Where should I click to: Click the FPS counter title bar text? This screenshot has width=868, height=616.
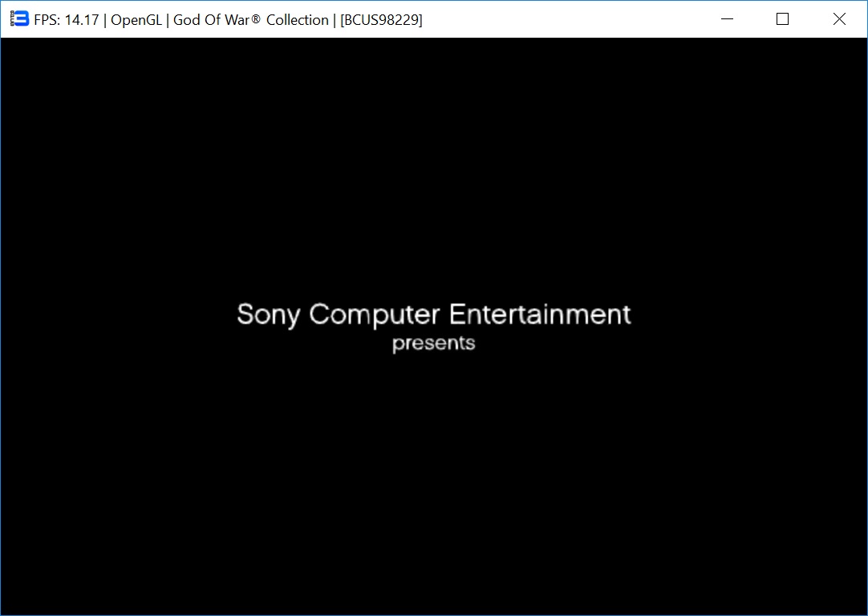tap(67, 20)
